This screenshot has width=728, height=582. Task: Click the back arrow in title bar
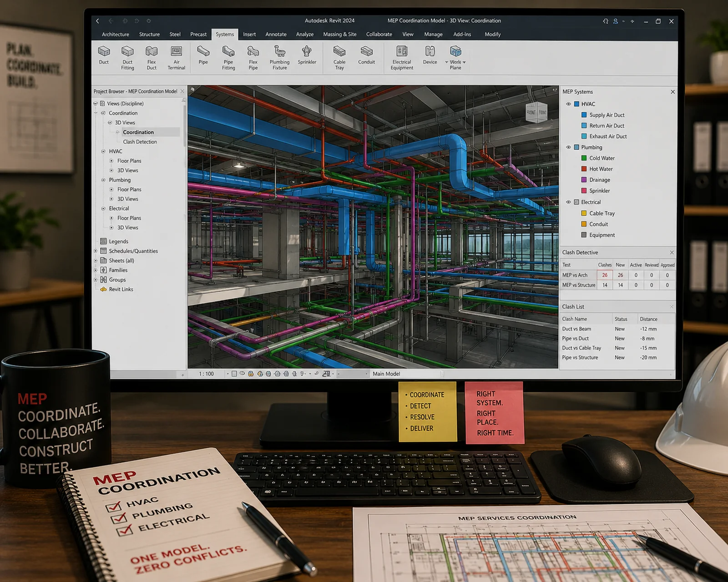97,21
